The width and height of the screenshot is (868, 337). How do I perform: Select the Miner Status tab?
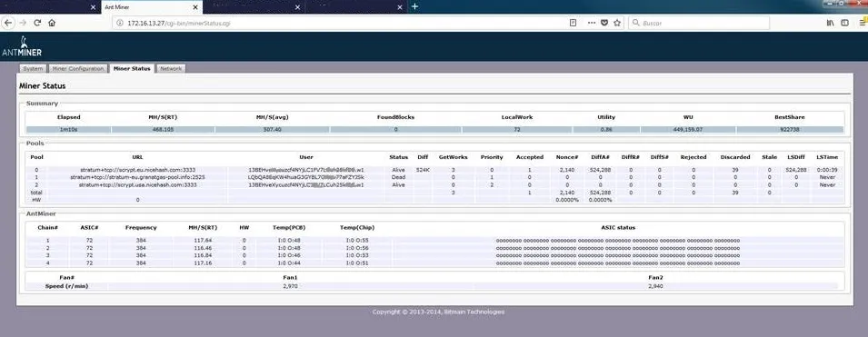tap(131, 69)
